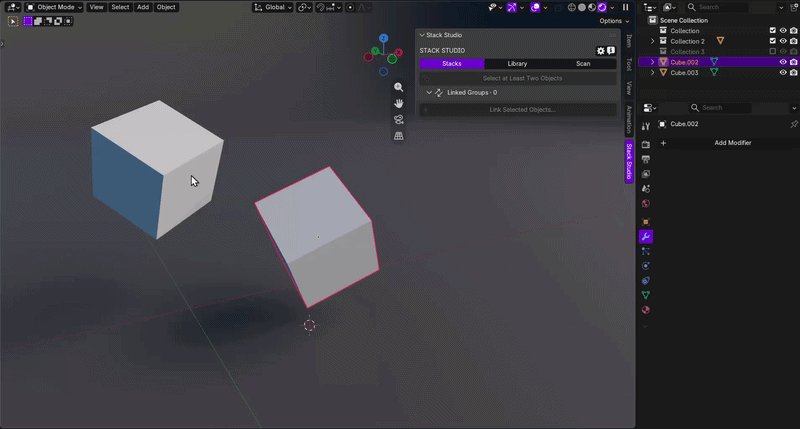Open the Render properties tab icon
Image resolution: width=800 pixels, height=429 pixels.
tap(645, 144)
